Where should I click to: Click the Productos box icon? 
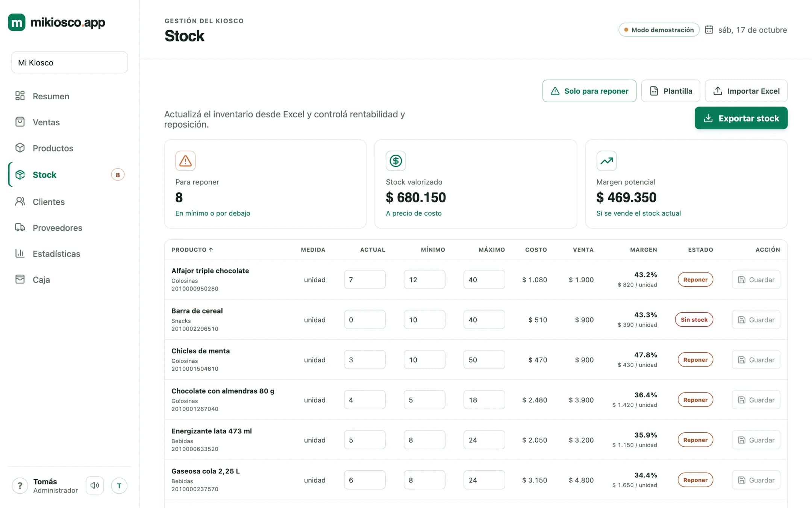click(x=20, y=148)
